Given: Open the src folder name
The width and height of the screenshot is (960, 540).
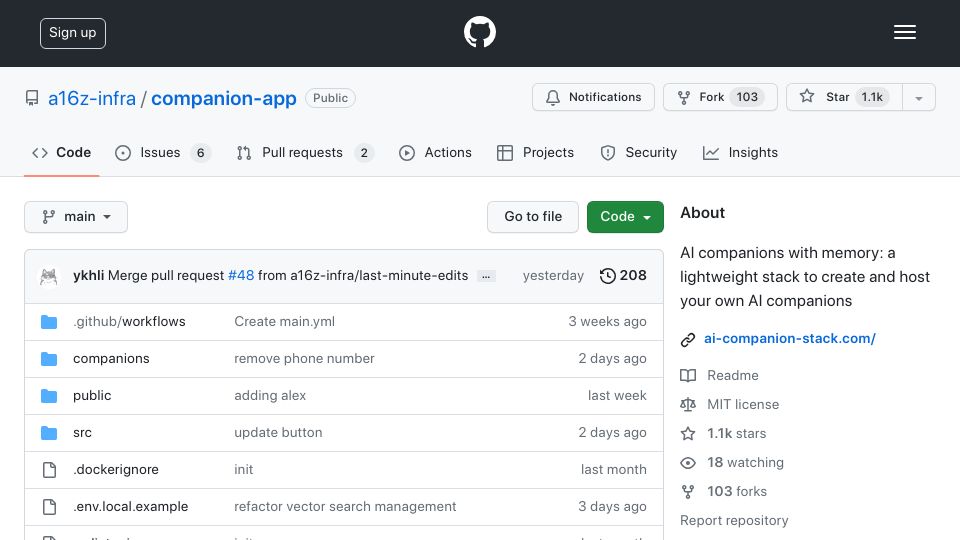Looking at the screenshot, I should coord(83,433).
